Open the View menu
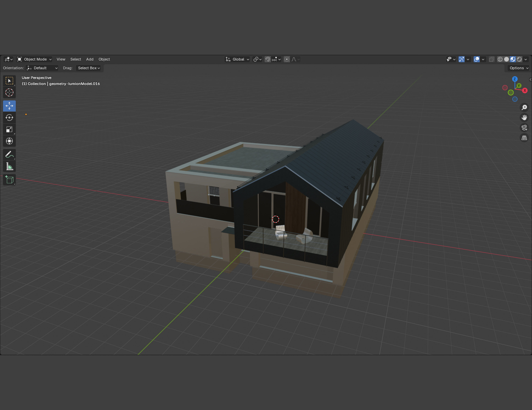The height and width of the screenshot is (410, 532). [x=61, y=59]
